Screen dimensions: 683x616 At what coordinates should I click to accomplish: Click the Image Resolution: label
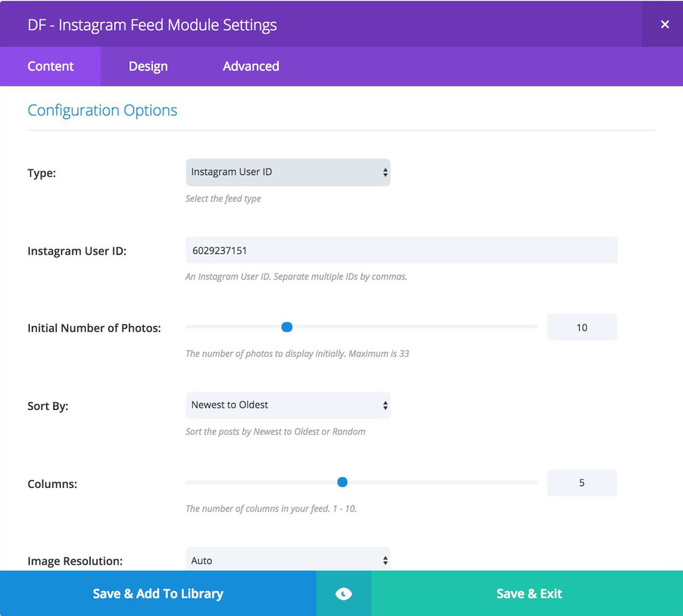point(75,561)
